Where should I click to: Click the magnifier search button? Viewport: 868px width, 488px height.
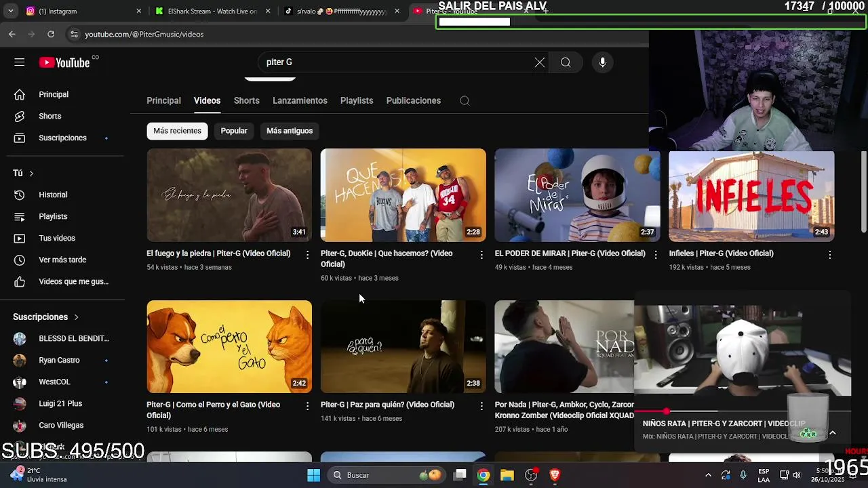[566, 62]
